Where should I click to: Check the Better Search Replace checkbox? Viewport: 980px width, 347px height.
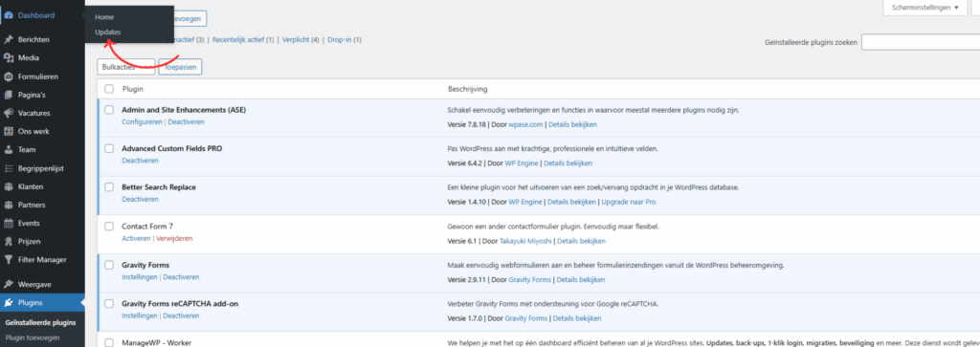(x=109, y=187)
